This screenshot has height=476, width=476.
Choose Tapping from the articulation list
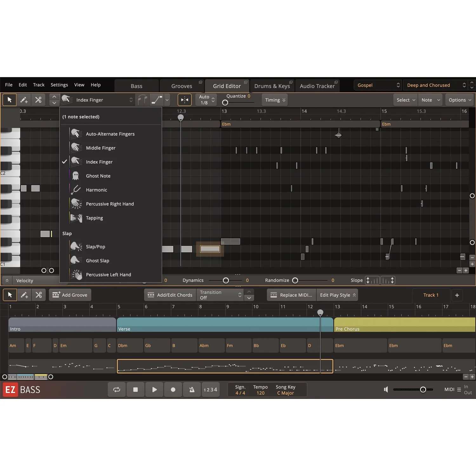click(x=111, y=218)
